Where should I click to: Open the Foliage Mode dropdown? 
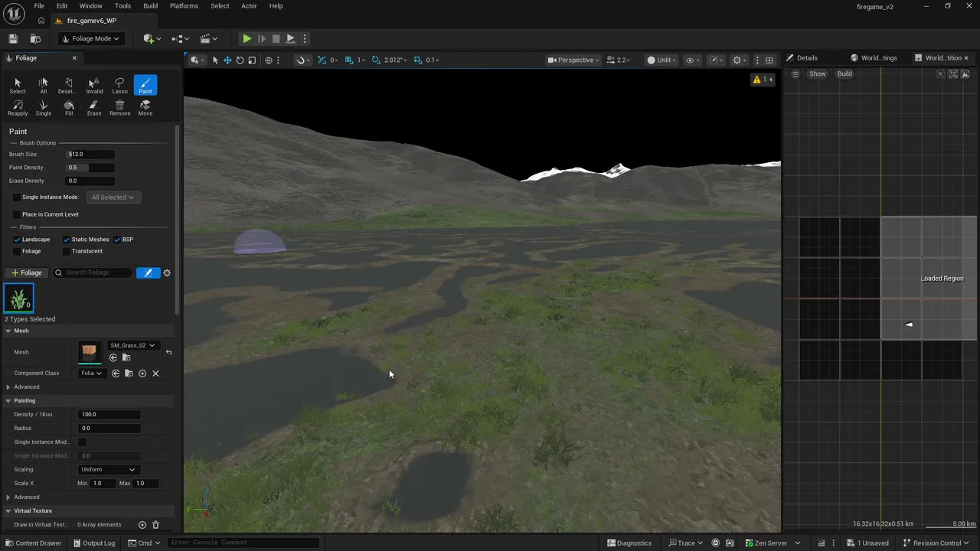[91, 38]
